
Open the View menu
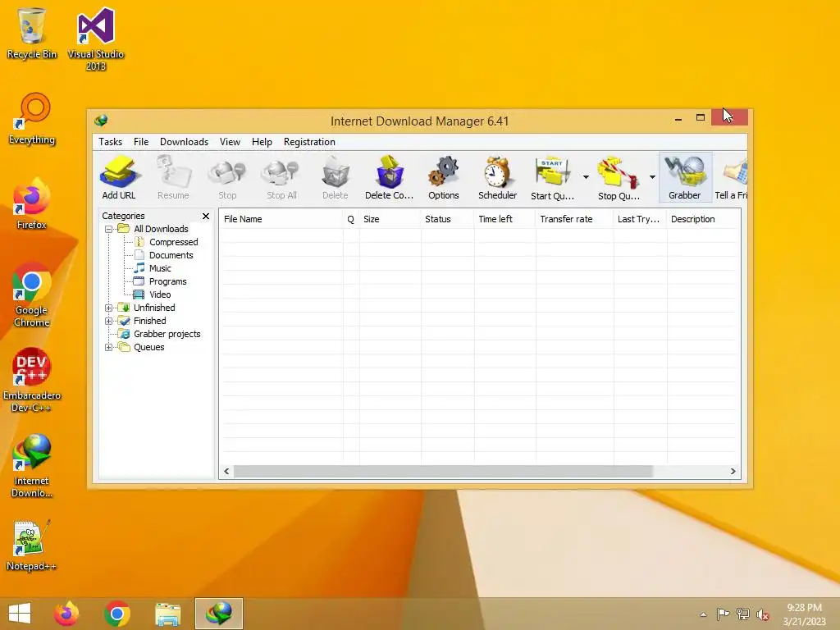230,142
